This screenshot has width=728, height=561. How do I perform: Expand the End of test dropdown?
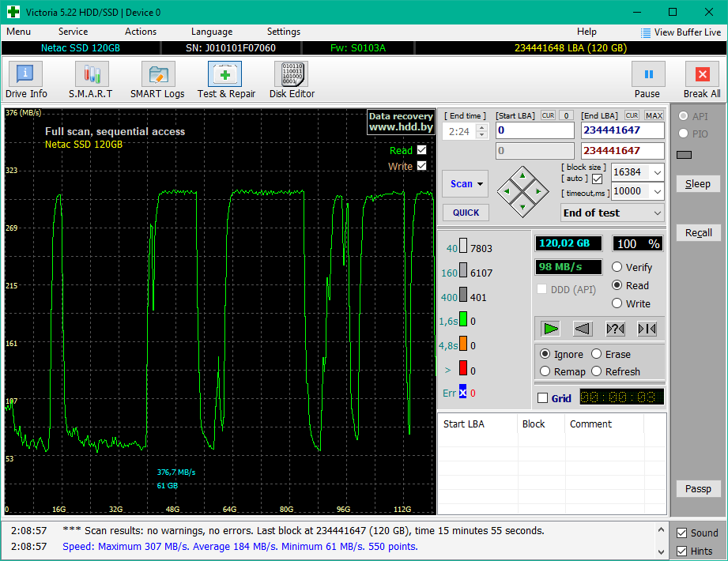658,213
